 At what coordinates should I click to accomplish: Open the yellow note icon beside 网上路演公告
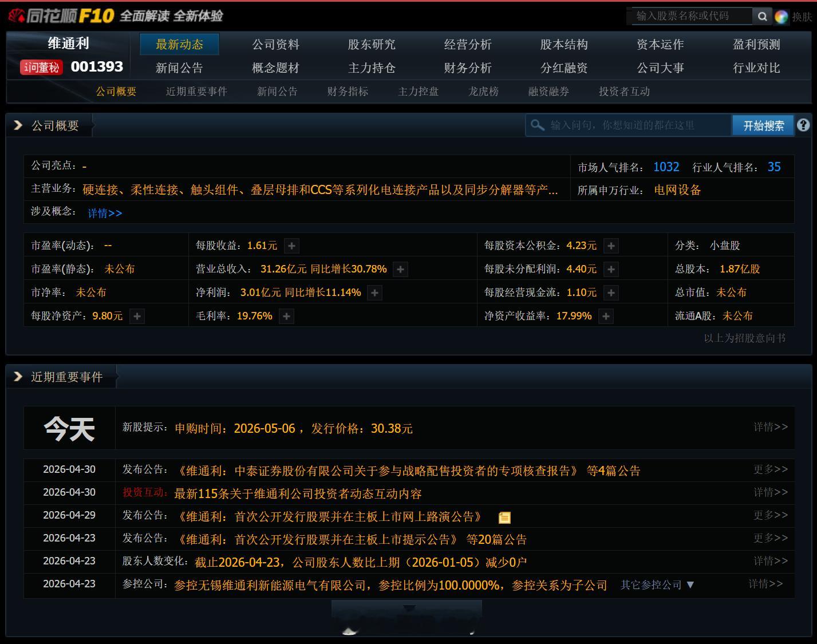point(504,517)
